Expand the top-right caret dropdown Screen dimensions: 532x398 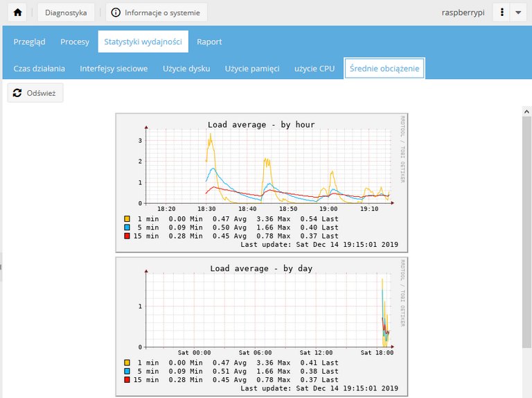click(518, 12)
